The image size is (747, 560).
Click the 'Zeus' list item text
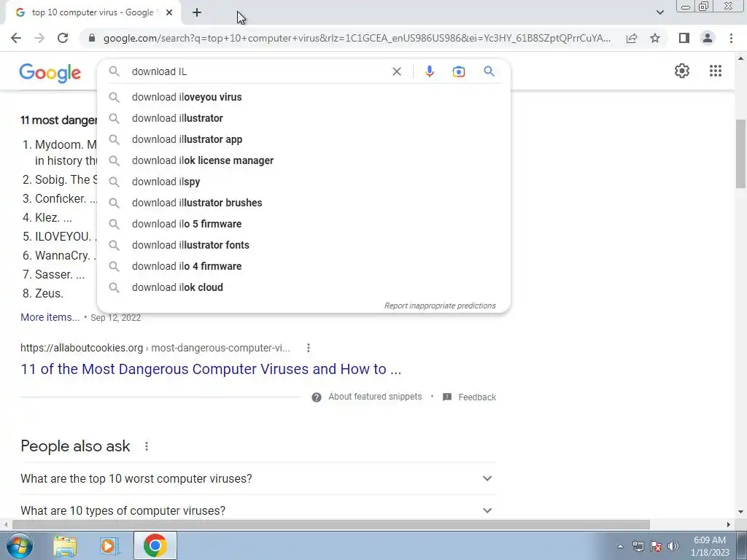click(49, 293)
